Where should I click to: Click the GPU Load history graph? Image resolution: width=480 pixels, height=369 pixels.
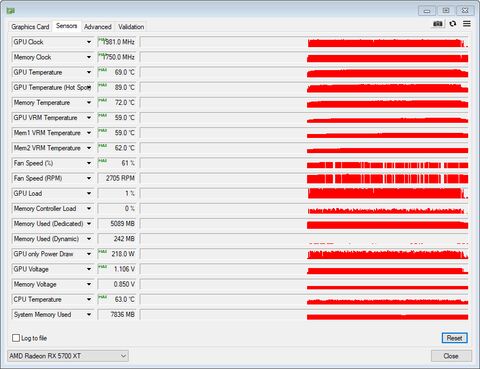coord(304,193)
